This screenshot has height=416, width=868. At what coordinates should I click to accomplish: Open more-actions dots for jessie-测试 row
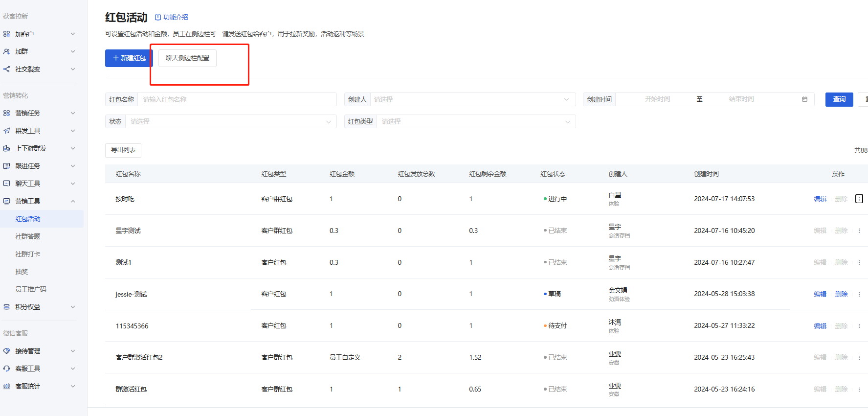pos(859,294)
